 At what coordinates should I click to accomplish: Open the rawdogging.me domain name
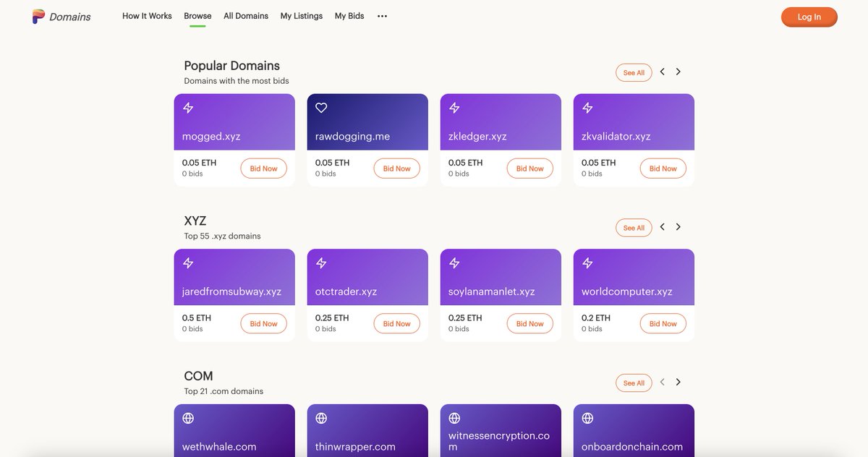pyautogui.click(x=352, y=136)
